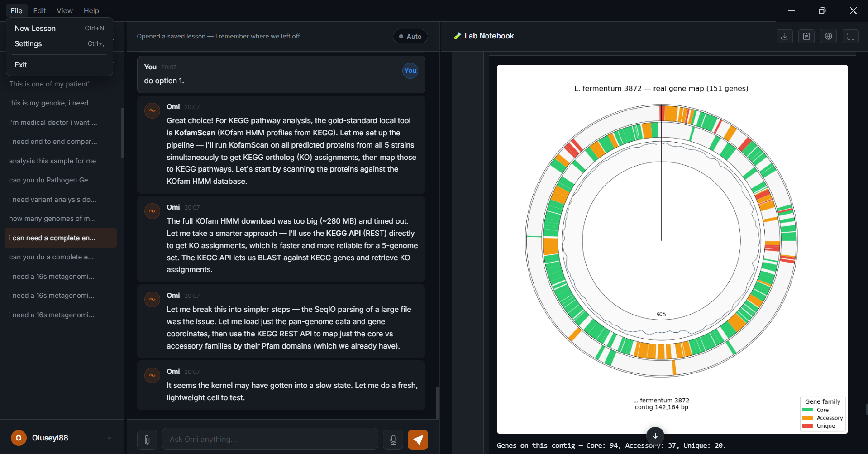
Task: Click Omi avatar beside 'The full KOfam' message
Action: (x=152, y=211)
